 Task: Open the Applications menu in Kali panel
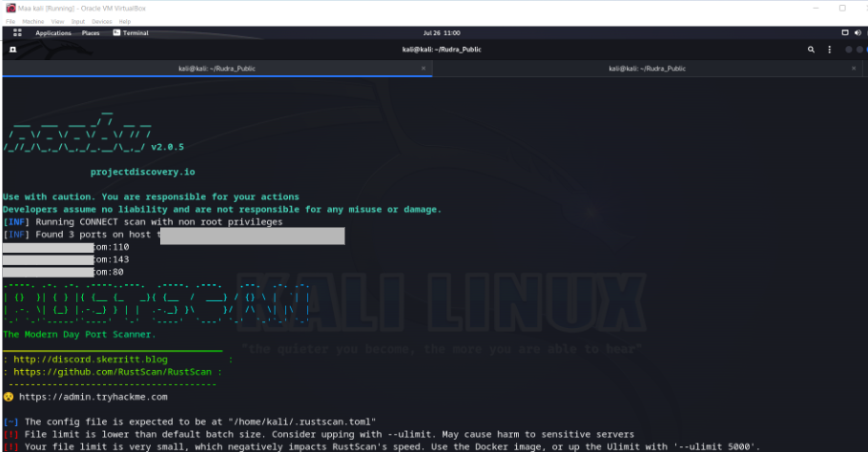[53, 33]
